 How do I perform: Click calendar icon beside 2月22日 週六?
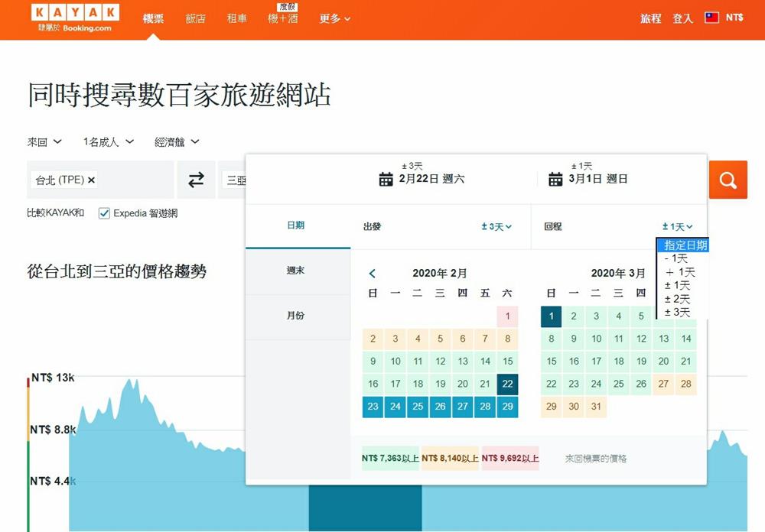(x=386, y=180)
